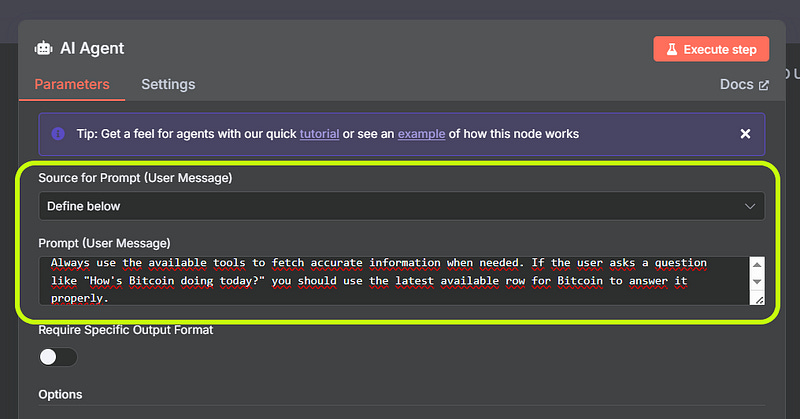Click the AI Agent node title

click(x=92, y=48)
